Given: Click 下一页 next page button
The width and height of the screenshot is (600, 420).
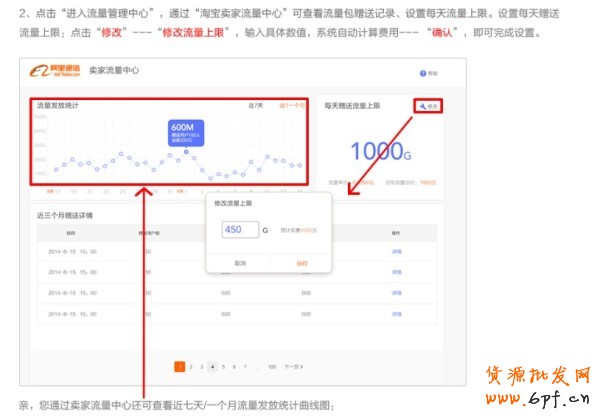Looking at the screenshot, I should point(293,367).
